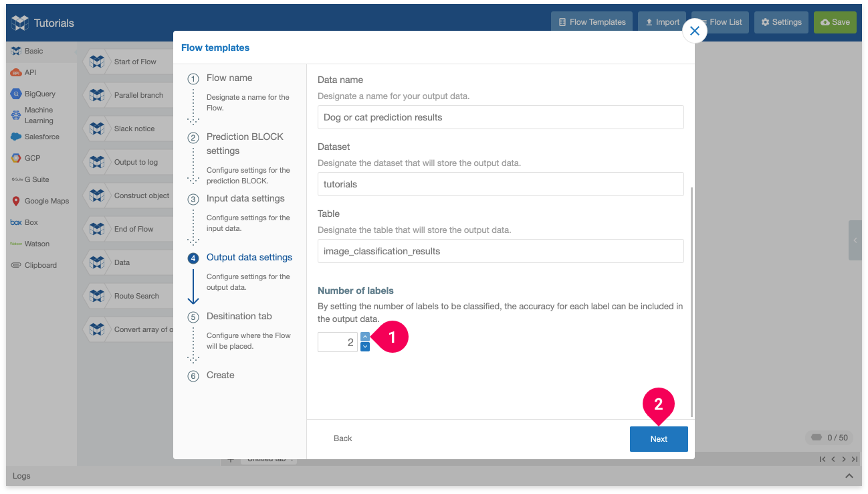
Task: Click the dialog's vertical scrollbar
Action: point(691,301)
